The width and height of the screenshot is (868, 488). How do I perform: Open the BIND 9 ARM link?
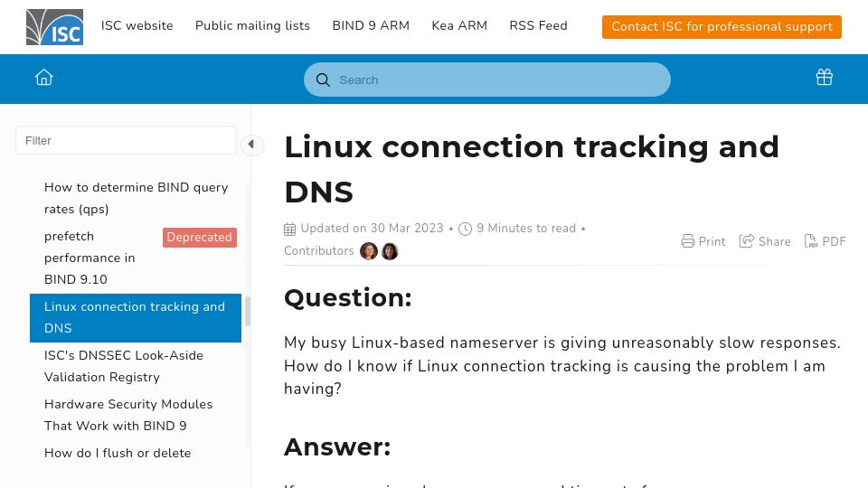click(x=371, y=25)
